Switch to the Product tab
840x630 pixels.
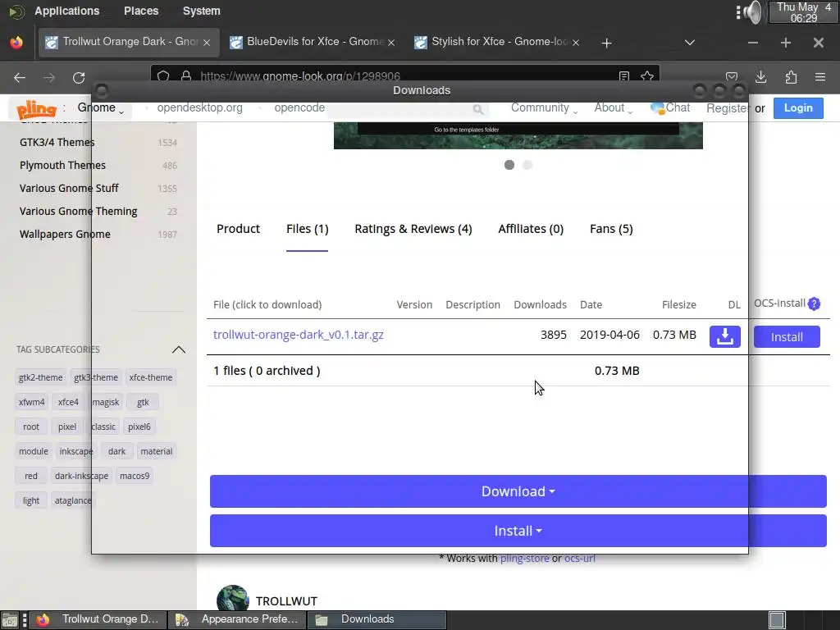pyautogui.click(x=239, y=230)
